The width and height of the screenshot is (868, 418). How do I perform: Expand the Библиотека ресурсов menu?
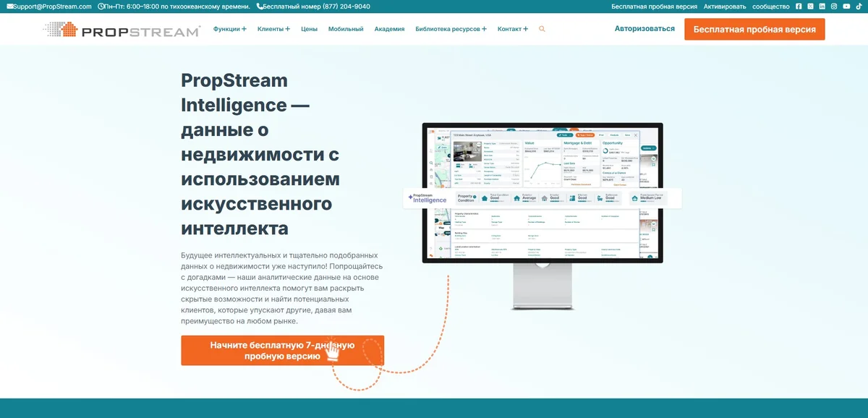pos(451,30)
